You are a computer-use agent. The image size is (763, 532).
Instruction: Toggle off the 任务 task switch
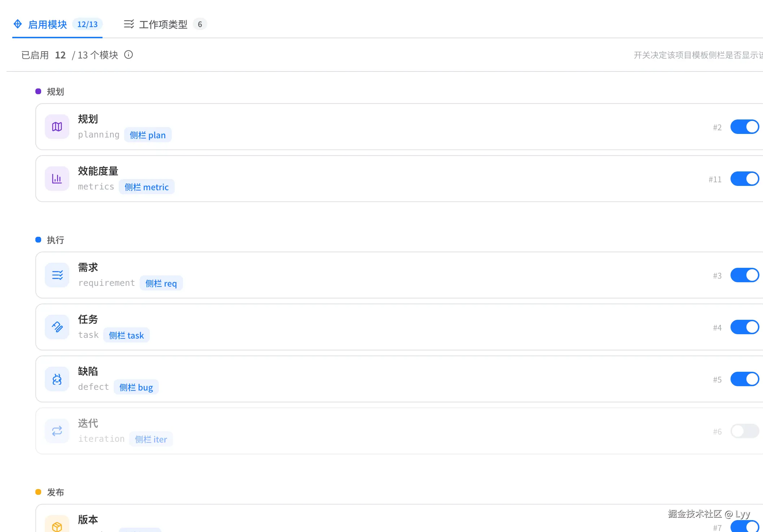pyautogui.click(x=745, y=327)
